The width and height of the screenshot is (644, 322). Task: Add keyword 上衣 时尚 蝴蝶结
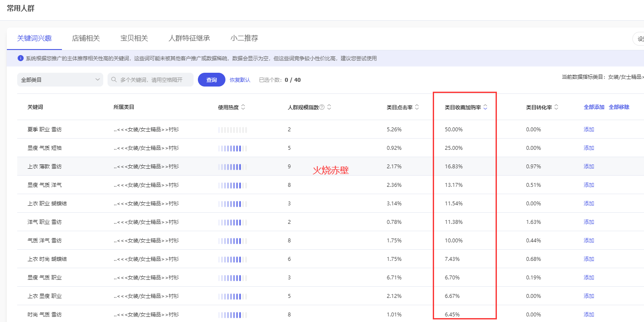coord(589,259)
